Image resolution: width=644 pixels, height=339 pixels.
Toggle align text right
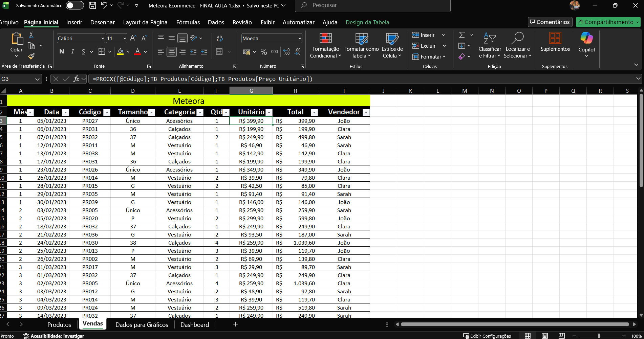coord(183,52)
